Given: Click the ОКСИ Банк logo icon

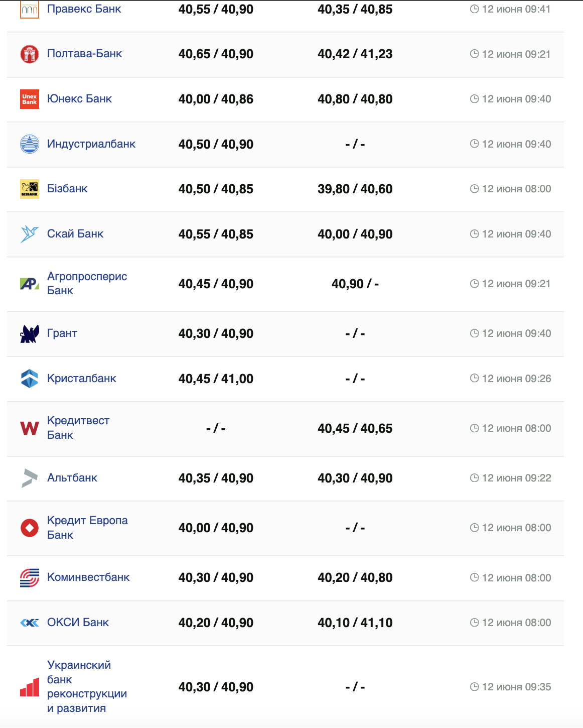Looking at the screenshot, I should coord(30,623).
